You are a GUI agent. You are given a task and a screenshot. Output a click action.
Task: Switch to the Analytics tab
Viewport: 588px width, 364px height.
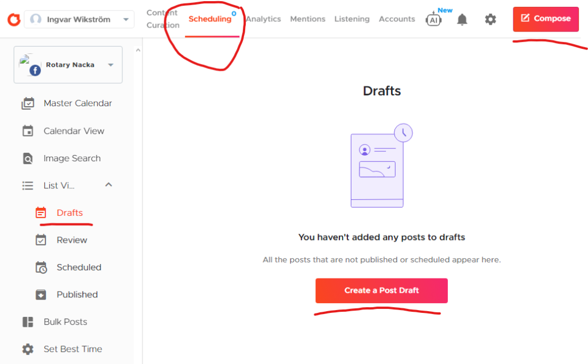coord(263,19)
